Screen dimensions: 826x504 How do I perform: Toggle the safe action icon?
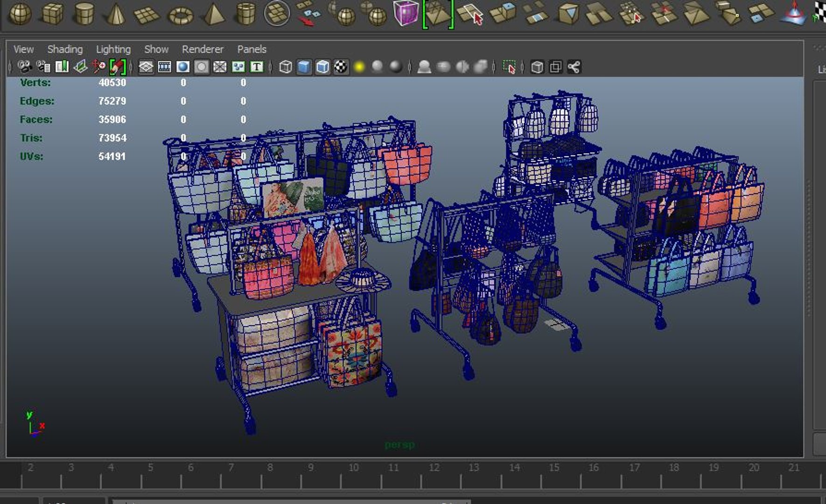tap(238, 67)
